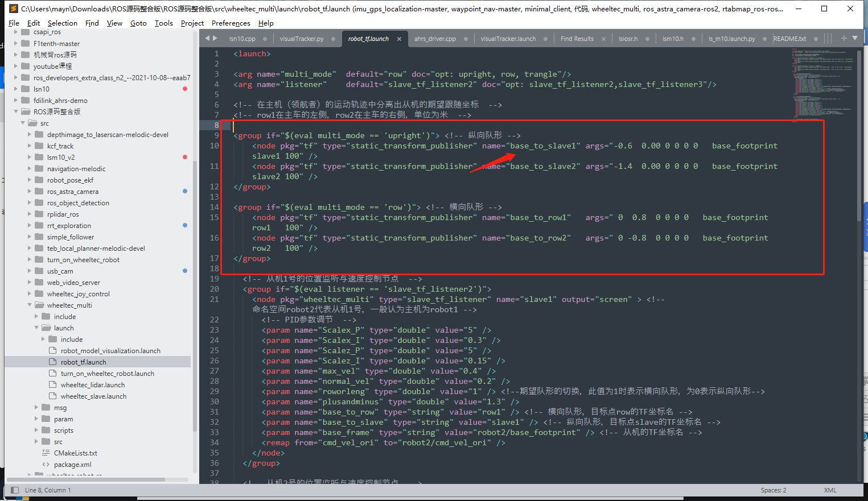The height and width of the screenshot is (501, 868).
Task: Place cursor on the <launch> tag line
Action: (252, 53)
